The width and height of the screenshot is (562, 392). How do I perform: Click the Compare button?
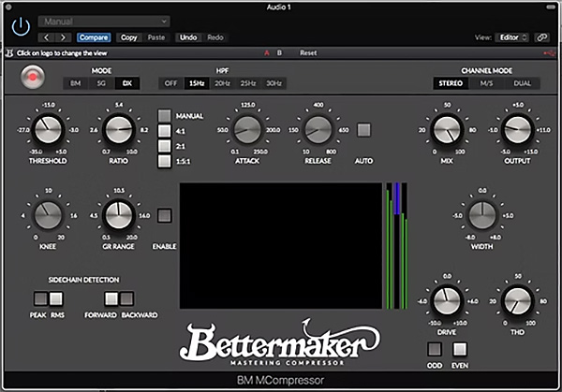94,37
